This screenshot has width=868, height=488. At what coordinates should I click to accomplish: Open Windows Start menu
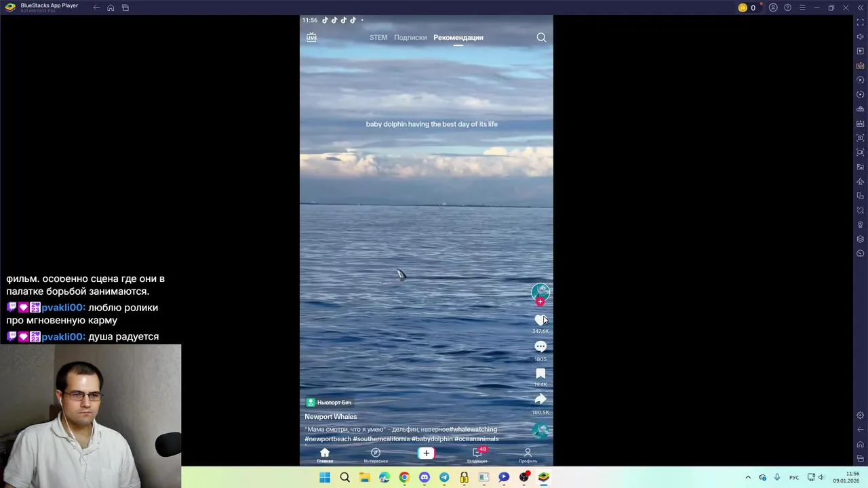click(x=325, y=477)
